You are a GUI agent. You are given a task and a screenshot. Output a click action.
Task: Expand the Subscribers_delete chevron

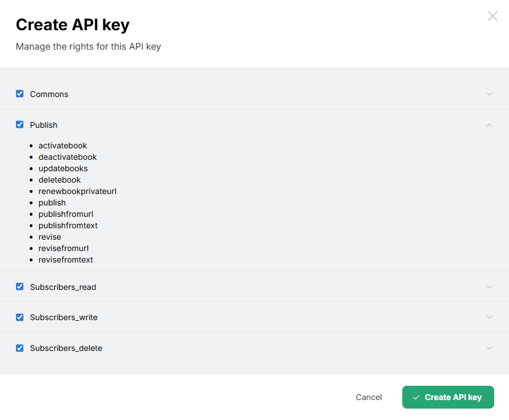point(489,348)
